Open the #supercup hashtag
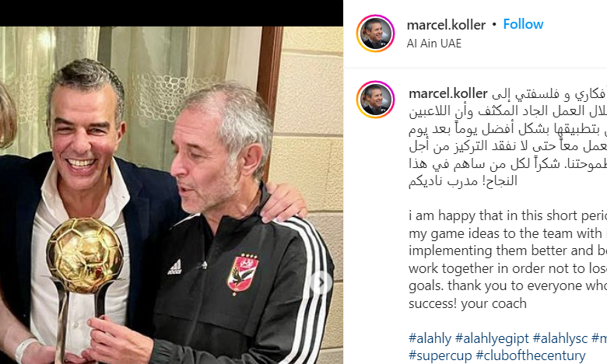 (x=440, y=355)
